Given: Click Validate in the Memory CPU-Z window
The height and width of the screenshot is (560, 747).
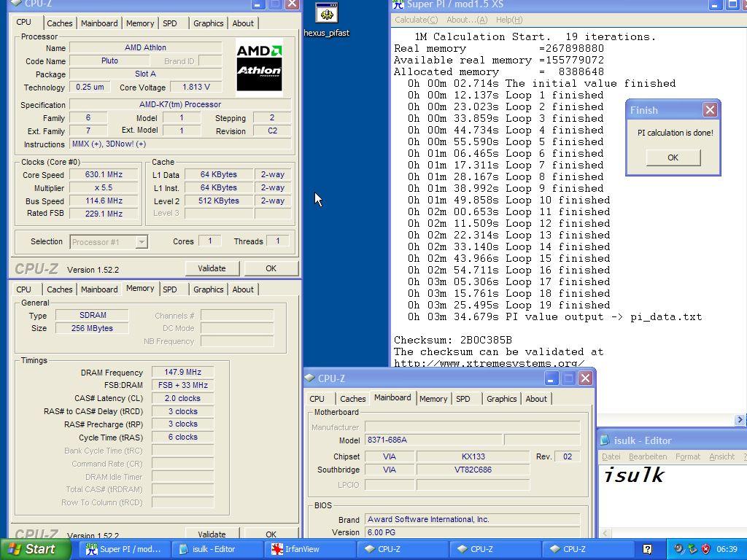Looking at the screenshot, I should click(x=212, y=534).
